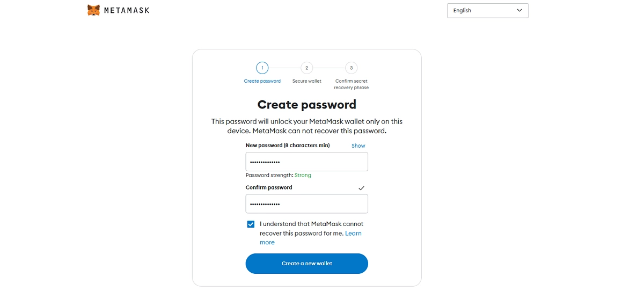Screen dimensions: 644x291
Task: Click the 'Strong' password strength text
Action: coord(303,175)
